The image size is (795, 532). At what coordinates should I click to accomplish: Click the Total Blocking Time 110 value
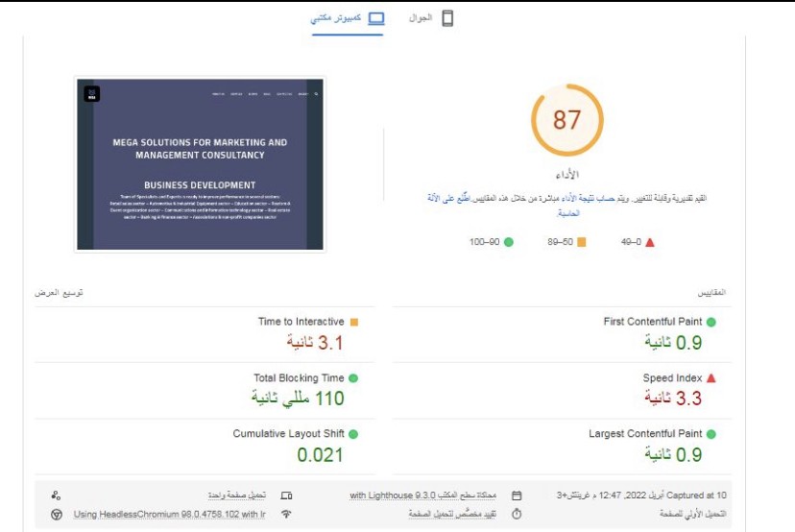298,399
